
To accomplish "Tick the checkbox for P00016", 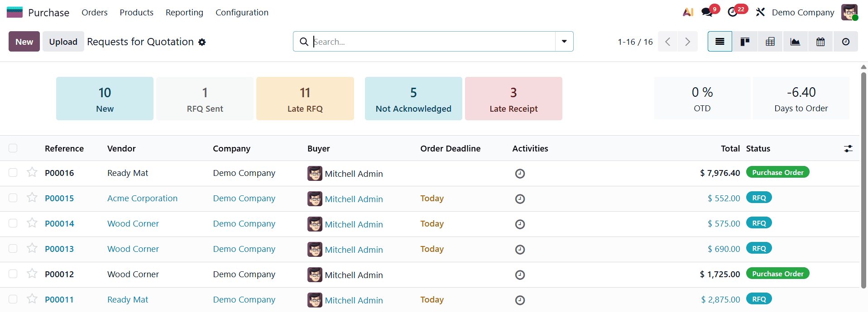I will pyautogui.click(x=13, y=173).
